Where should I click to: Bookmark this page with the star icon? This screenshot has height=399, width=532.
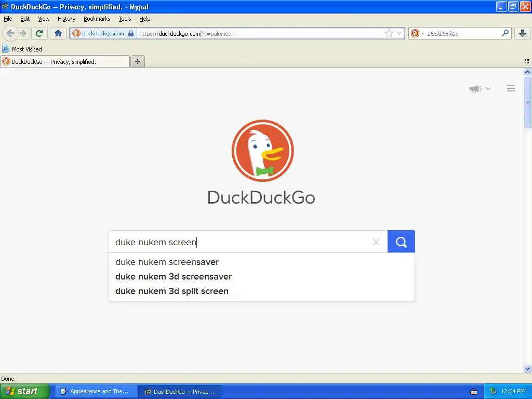pos(389,33)
